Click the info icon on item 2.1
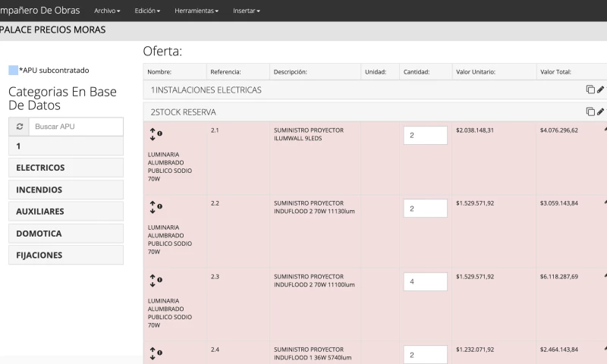Image resolution: width=607 pixels, height=364 pixels. pos(159,133)
